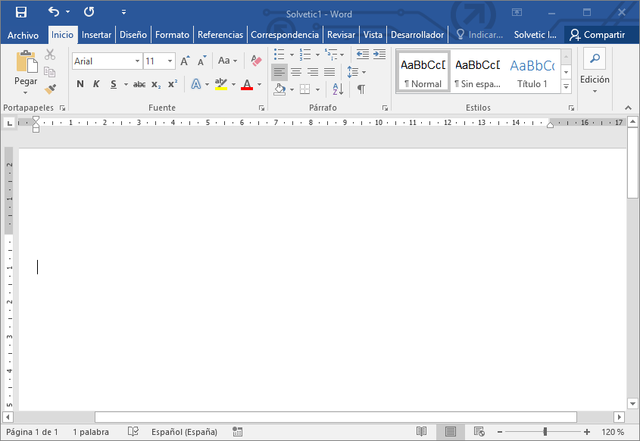Image resolution: width=640 pixels, height=441 pixels.
Task: Switch to Web Layout view
Action: click(x=479, y=431)
